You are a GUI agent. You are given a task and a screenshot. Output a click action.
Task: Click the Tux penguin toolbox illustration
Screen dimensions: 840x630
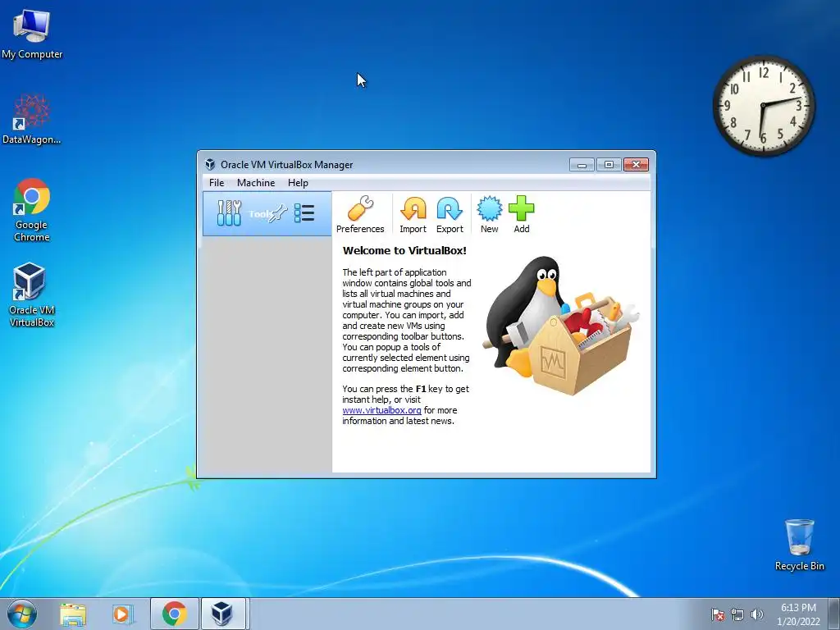(x=561, y=326)
